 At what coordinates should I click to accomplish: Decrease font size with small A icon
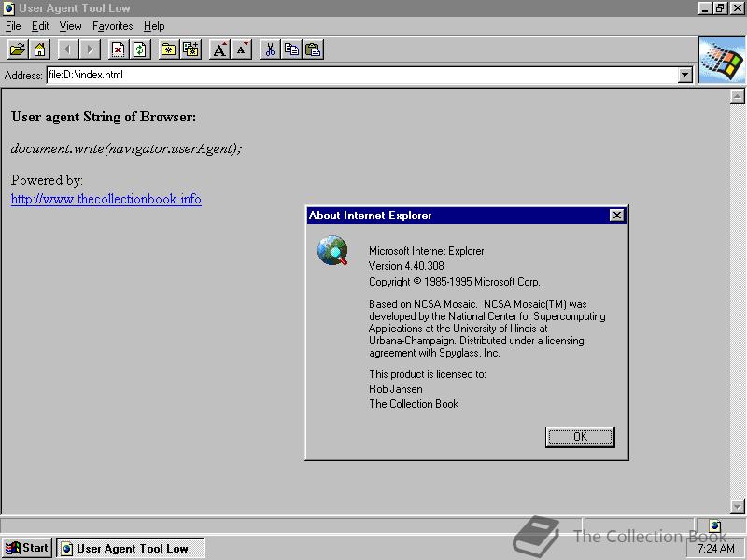point(241,49)
